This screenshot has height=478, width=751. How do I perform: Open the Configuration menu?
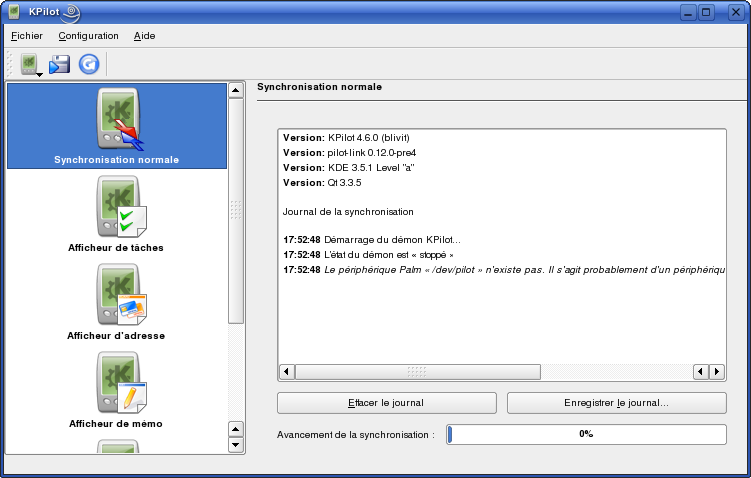pyautogui.click(x=88, y=36)
